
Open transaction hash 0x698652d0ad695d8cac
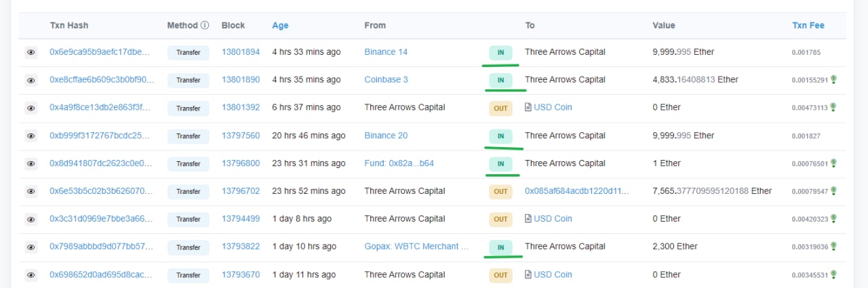pyautogui.click(x=100, y=274)
